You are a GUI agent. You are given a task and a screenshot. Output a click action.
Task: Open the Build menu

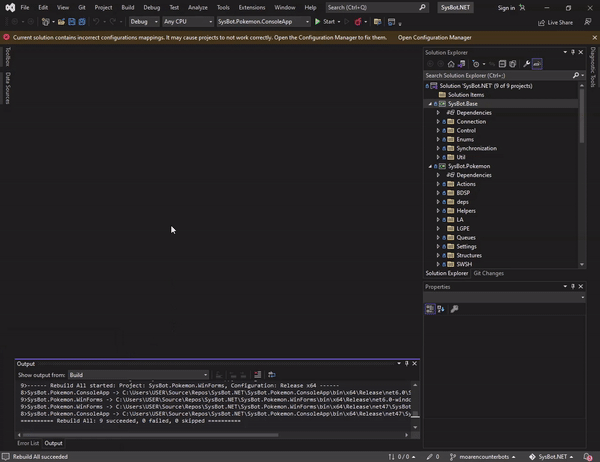click(x=128, y=7)
